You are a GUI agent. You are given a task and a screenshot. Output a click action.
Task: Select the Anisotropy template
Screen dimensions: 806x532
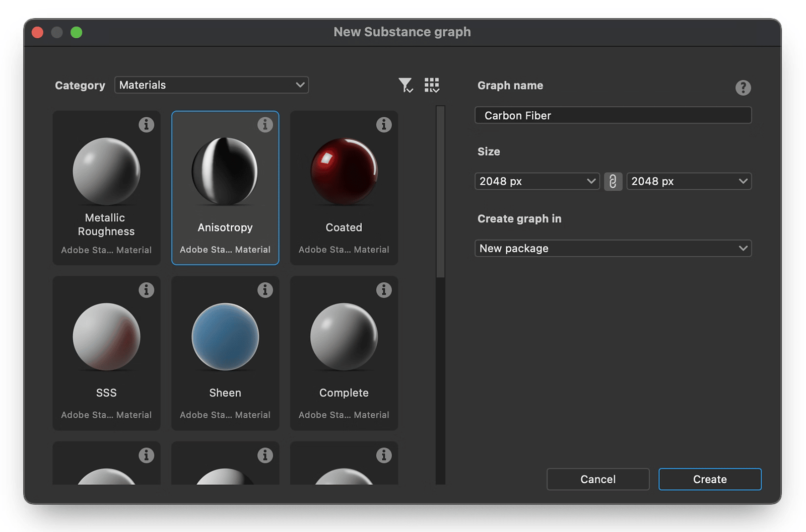coord(225,188)
